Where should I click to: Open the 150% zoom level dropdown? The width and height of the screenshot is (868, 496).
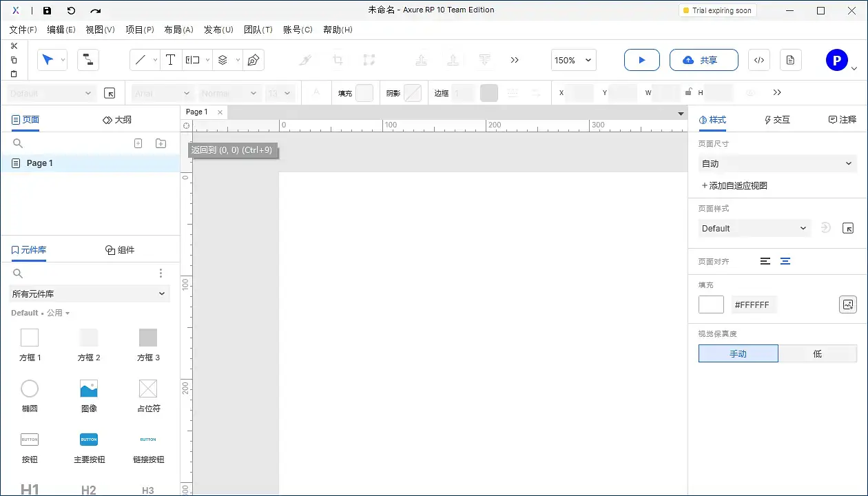click(573, 60)
